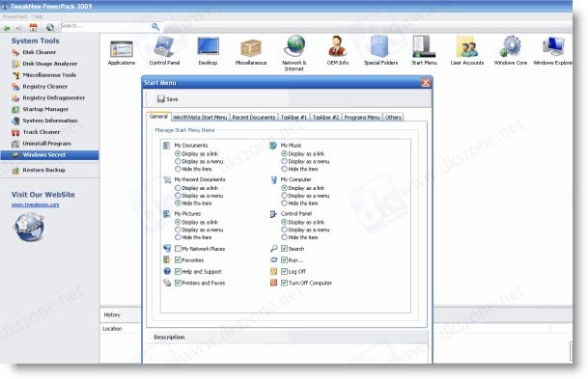Open the Special Folders icon

[x=380, y=51]
